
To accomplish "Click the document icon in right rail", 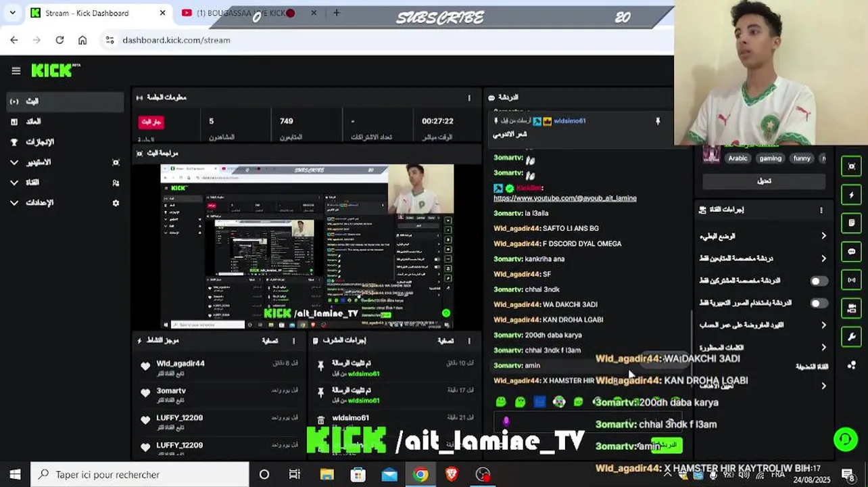I will pyautogui.click(x=851, y=223).
